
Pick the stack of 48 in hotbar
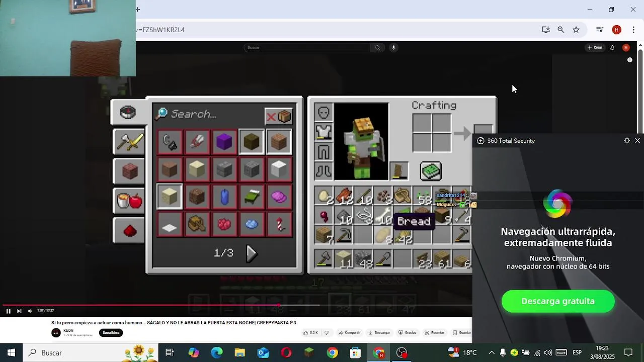point(363,259)
